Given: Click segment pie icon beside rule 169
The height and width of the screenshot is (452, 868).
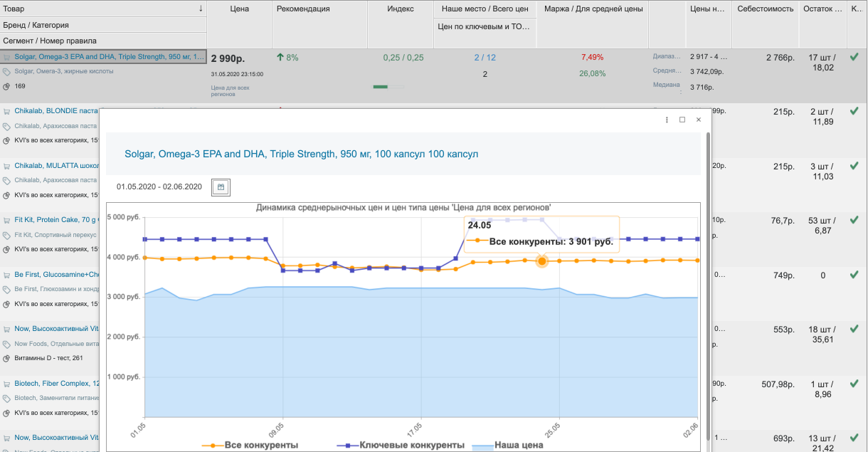Looking at the screenshot, I should 6,86.
